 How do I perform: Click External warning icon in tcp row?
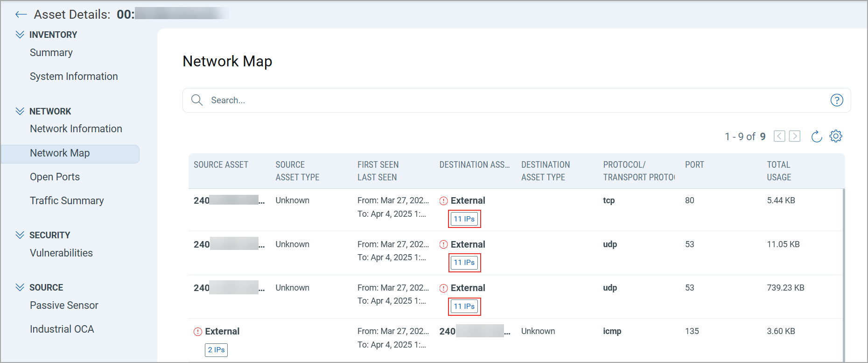[x=443, y=201]
